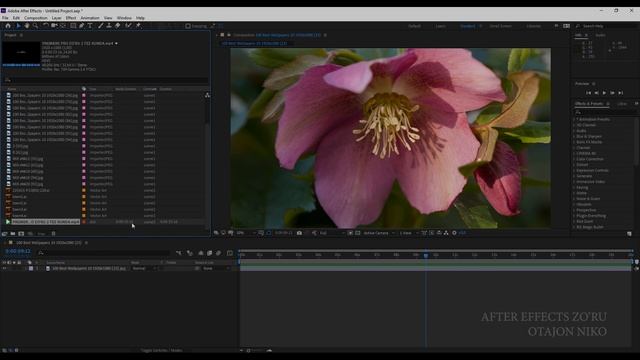Open the Full resolution dropdown in viewer
Screen dimensions: 640x360
332,233
